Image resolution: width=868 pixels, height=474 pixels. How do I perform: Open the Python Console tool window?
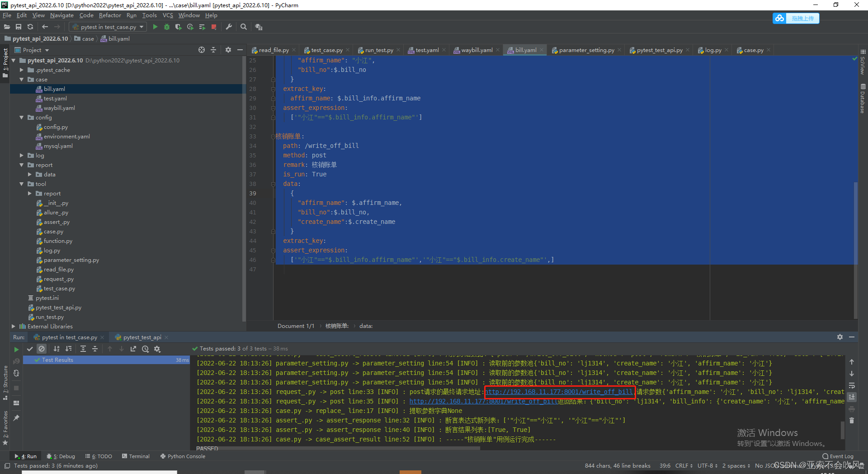coord(183,456)
